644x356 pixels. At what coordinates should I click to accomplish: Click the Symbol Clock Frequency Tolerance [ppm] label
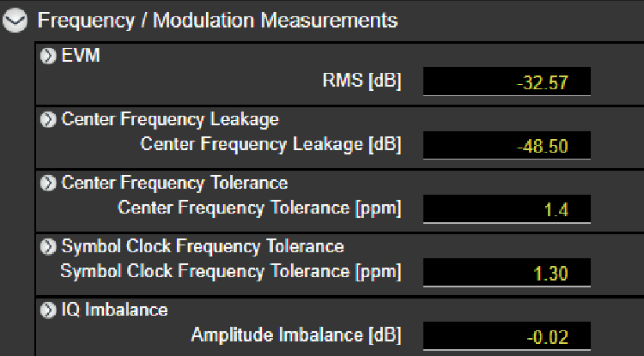click(230, 271)
